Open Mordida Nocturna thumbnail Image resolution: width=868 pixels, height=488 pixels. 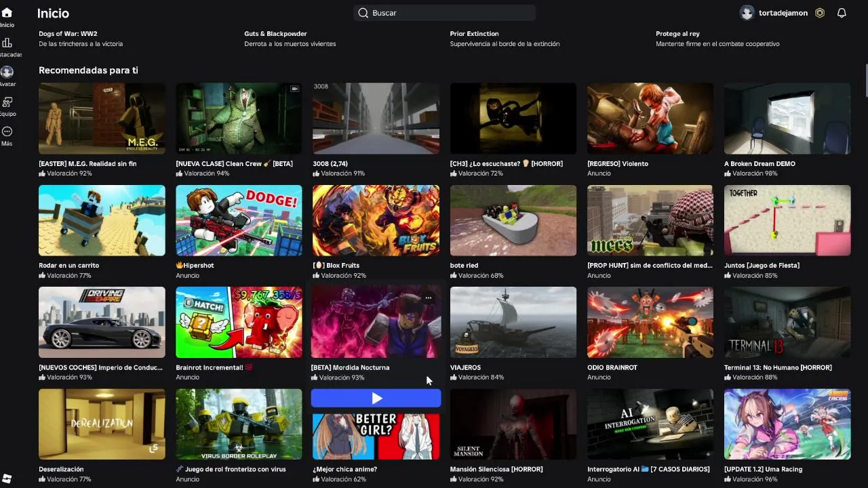376,322
